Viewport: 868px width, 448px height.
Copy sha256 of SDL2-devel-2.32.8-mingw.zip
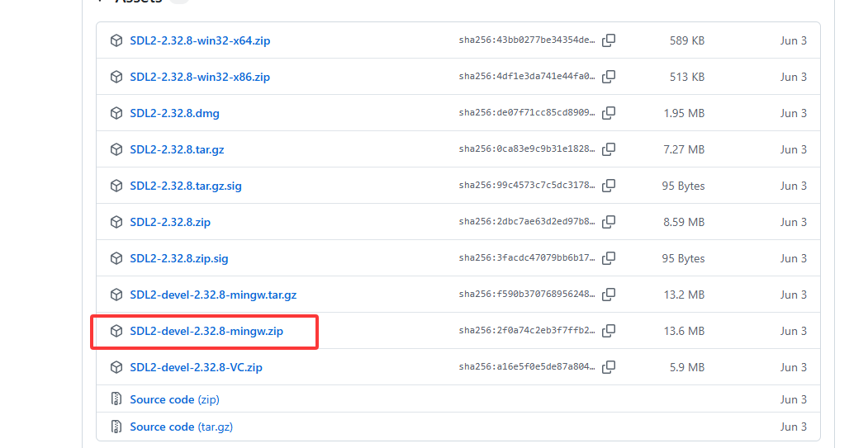pyautogui.click(x=609, y=331)
